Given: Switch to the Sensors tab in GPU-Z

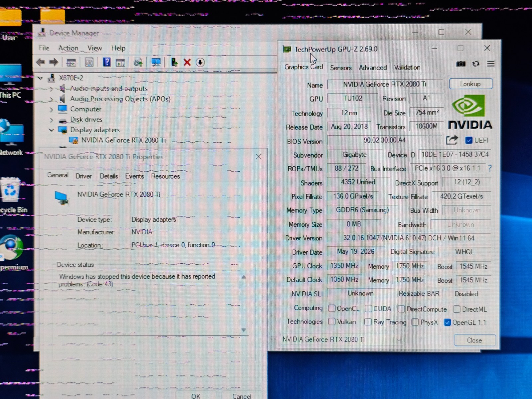Looking at the screenshot, I should [340, 68].
